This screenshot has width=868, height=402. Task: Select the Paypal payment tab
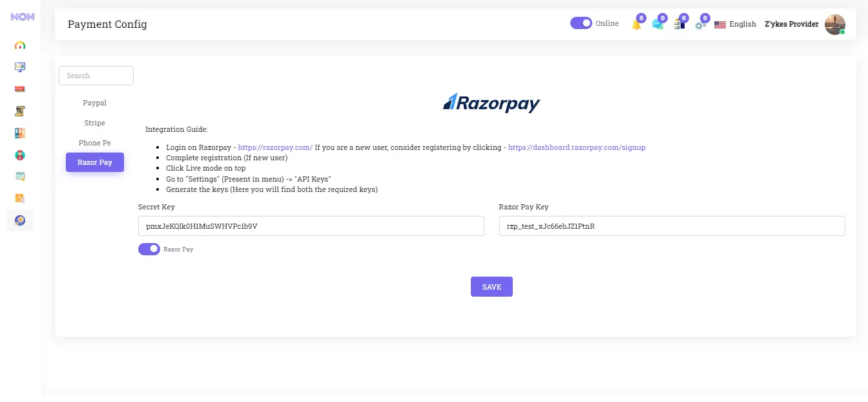(x=95, y=103)
